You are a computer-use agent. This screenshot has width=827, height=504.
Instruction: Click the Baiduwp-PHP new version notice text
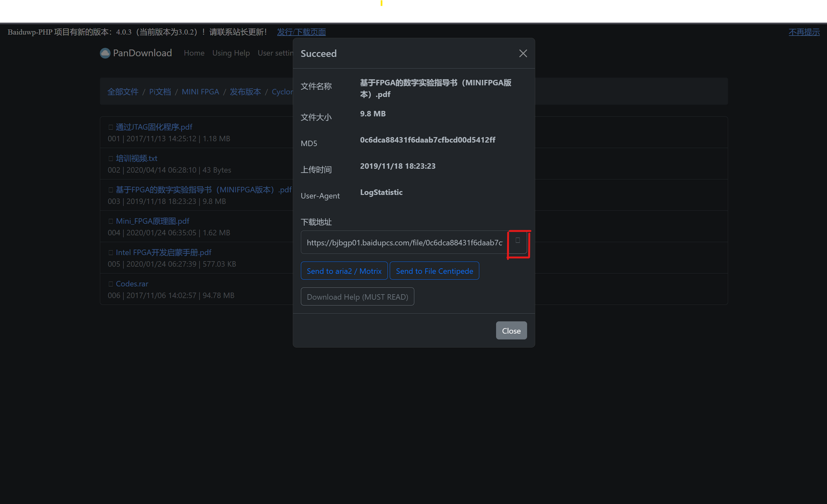coord(137,32)
